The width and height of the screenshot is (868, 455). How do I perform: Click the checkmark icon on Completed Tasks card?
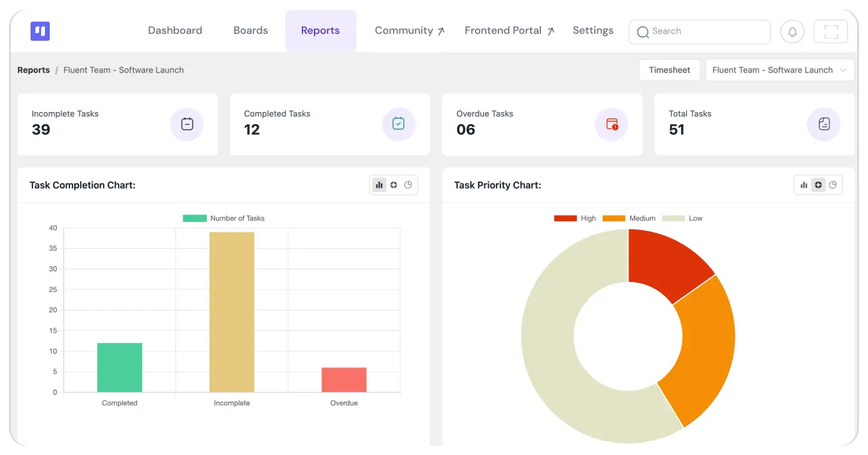point(399,124)
